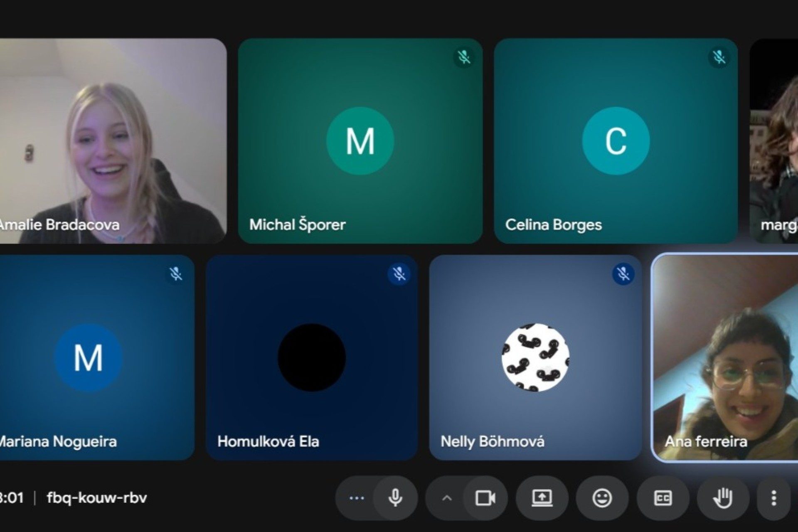The height and width of the screenshot is (532, 798).
Task: Click the meeting code fbq-kouw-rbv
Action: click(x=97, y=498)
